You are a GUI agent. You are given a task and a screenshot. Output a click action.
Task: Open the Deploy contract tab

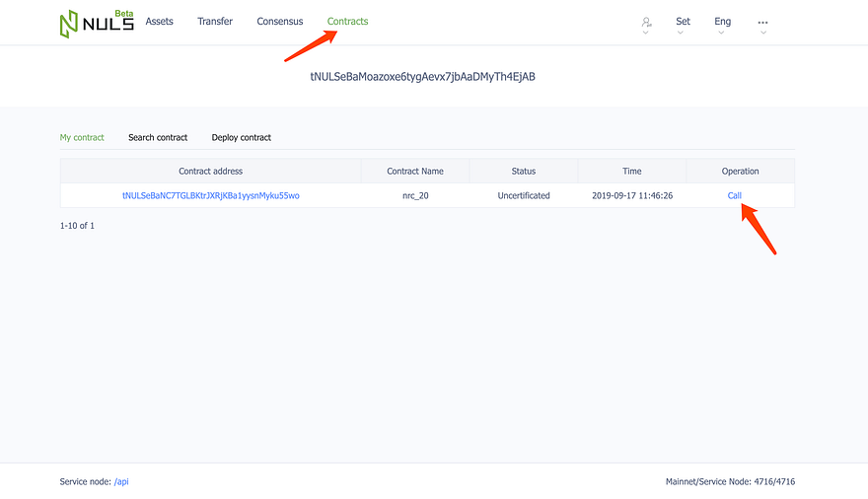click(242, 138)
